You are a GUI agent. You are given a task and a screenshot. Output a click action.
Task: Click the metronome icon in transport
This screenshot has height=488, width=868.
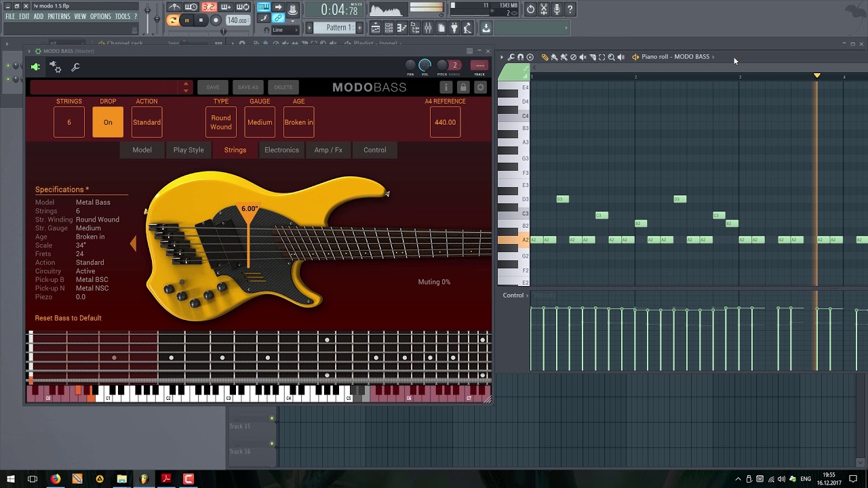174,7
